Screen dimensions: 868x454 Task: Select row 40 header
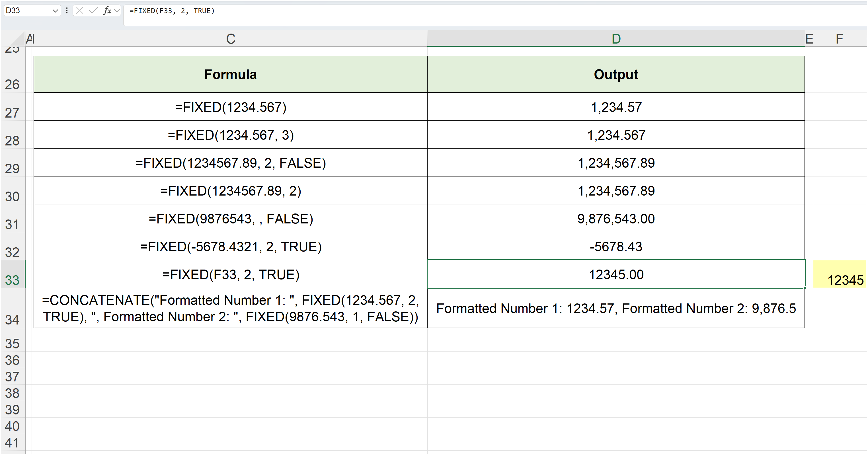point(13,426)
